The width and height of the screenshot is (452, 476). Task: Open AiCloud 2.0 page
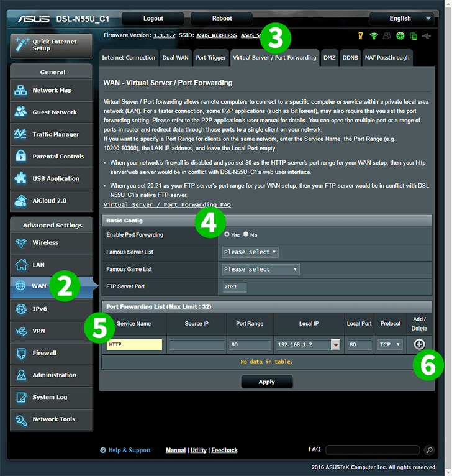tap(52, 201)
